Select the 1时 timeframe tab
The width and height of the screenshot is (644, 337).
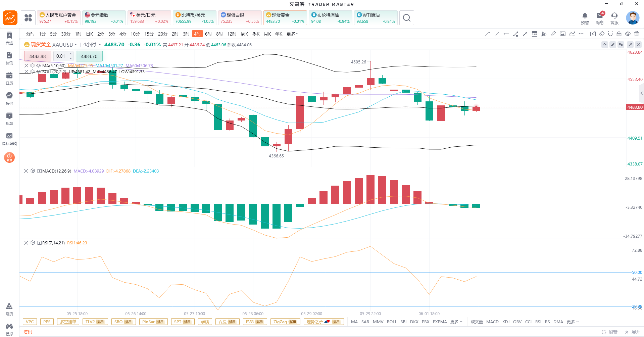[78, 34]
